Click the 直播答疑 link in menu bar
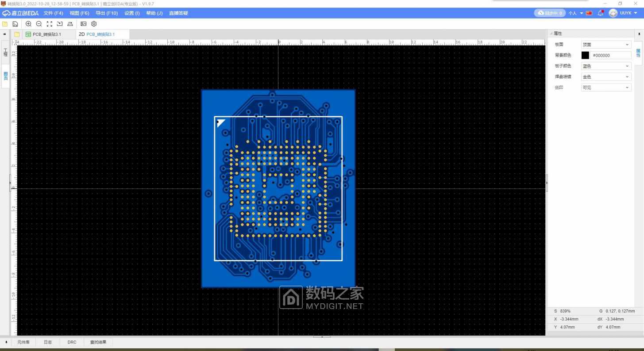 [178, 13]
